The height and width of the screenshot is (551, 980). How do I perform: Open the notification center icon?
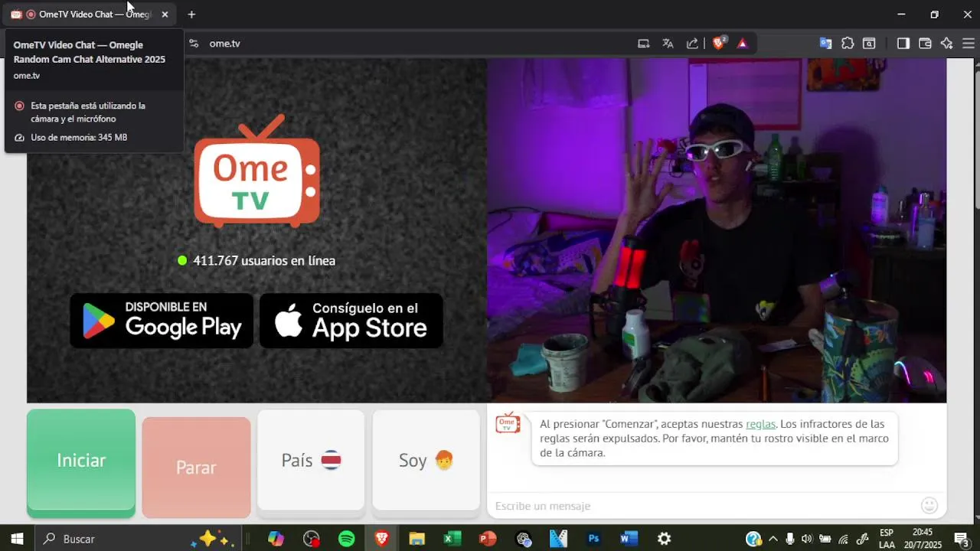click(962, 539)
